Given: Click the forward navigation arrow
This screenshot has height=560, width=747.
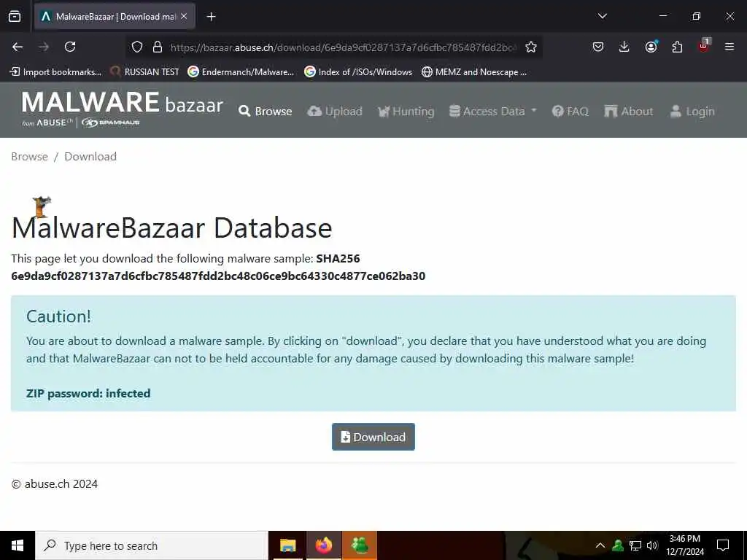Looking at the screenshot, I should [x=44, y=47].
